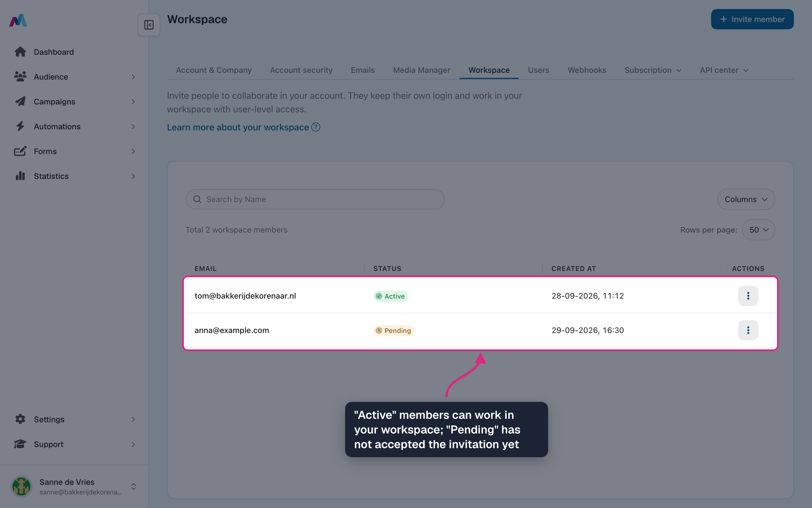Expand the Statistics menu chevron
812x508 pixels.
133,176
